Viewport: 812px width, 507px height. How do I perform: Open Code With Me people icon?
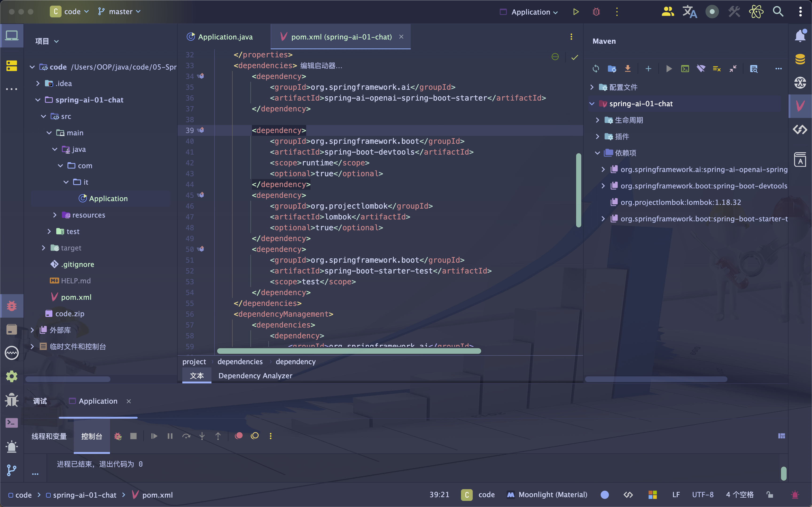[x=668, y=12]
